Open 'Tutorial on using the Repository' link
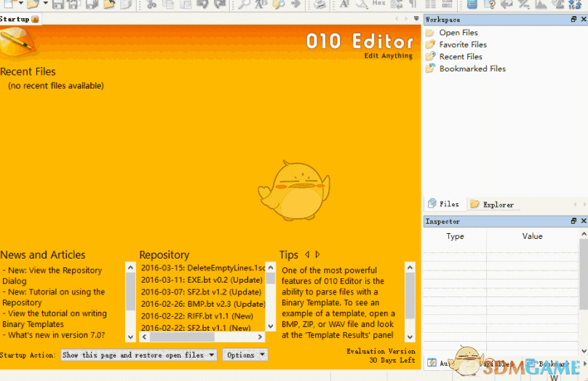This screenshot has width=588, height=381. 54,297
